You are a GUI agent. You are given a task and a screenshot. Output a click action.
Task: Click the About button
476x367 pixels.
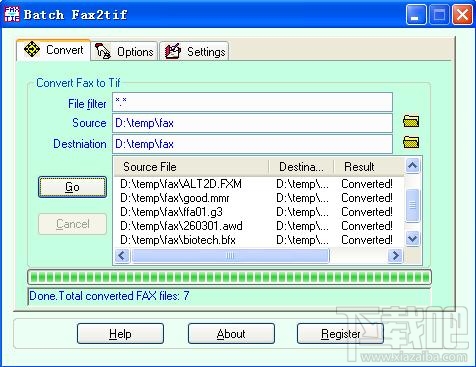tap(231, 334)
